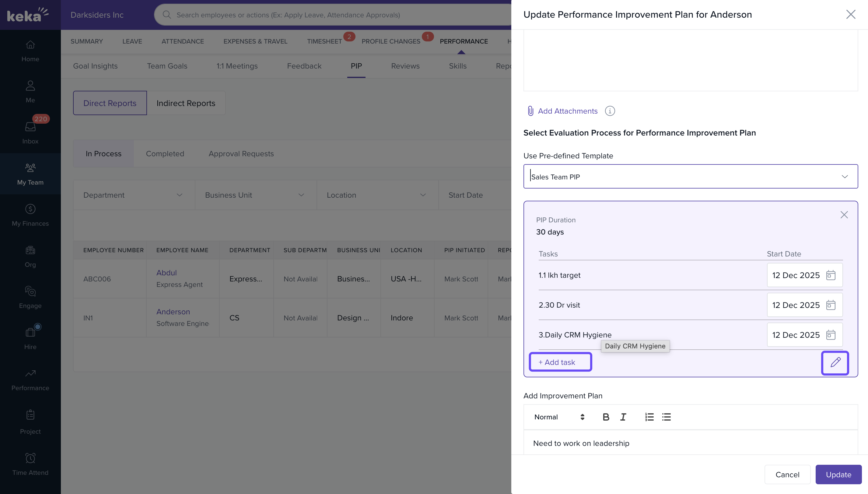Open calendar for Daily CRM Hygiene task
This screenshot has width=868, height=494.
click(830, 335)
